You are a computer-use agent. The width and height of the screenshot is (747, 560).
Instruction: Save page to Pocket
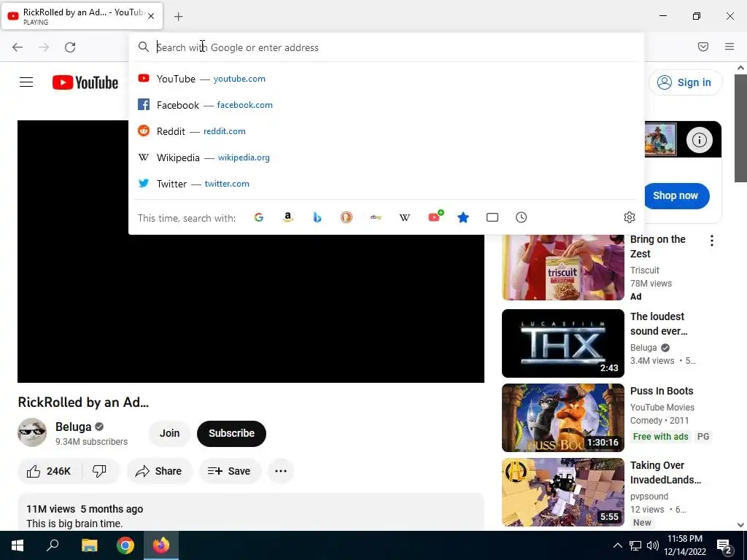(x=703, y=47)
